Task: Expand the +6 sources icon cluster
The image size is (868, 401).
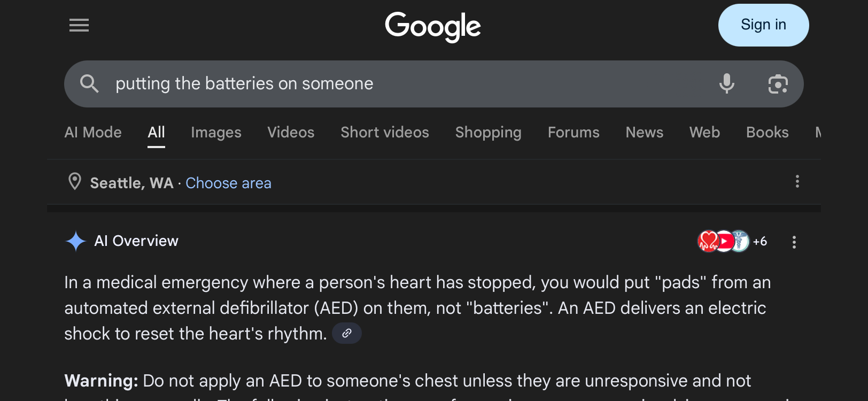Action: point(732,241)
